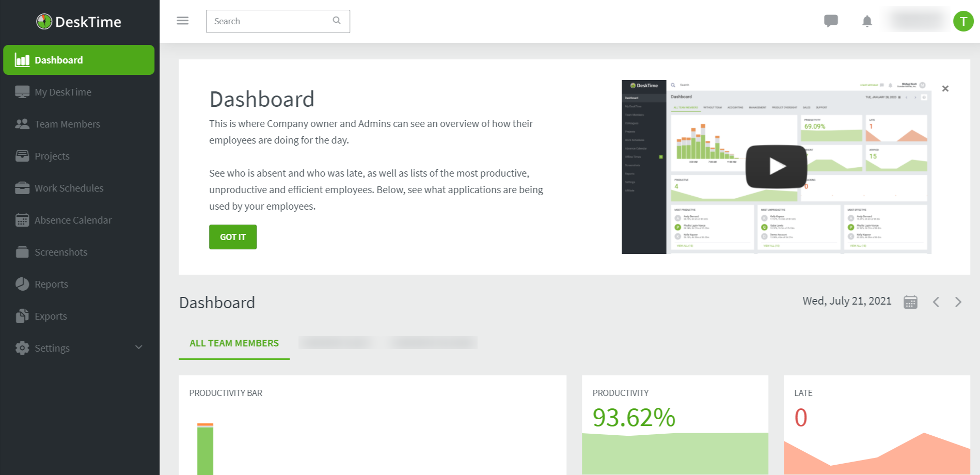Click the GOT IT button
Image resolution: width=980 pixels, height=475 pixels.
233,237
